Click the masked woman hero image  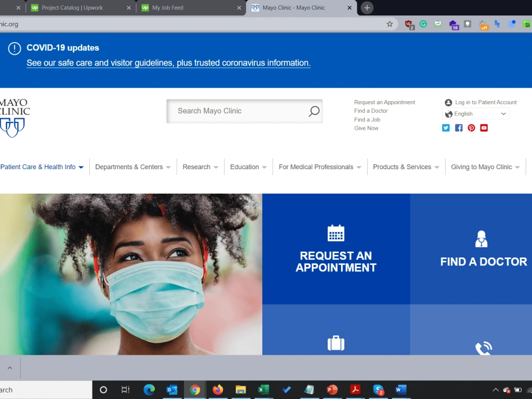click(x=131, y=274)
